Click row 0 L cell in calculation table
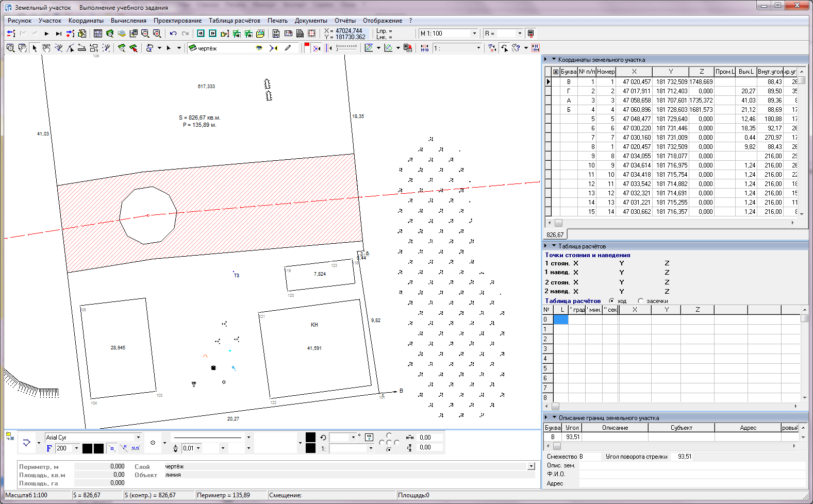The width and height of the screenshot is (813, 504). pos(560,320)
